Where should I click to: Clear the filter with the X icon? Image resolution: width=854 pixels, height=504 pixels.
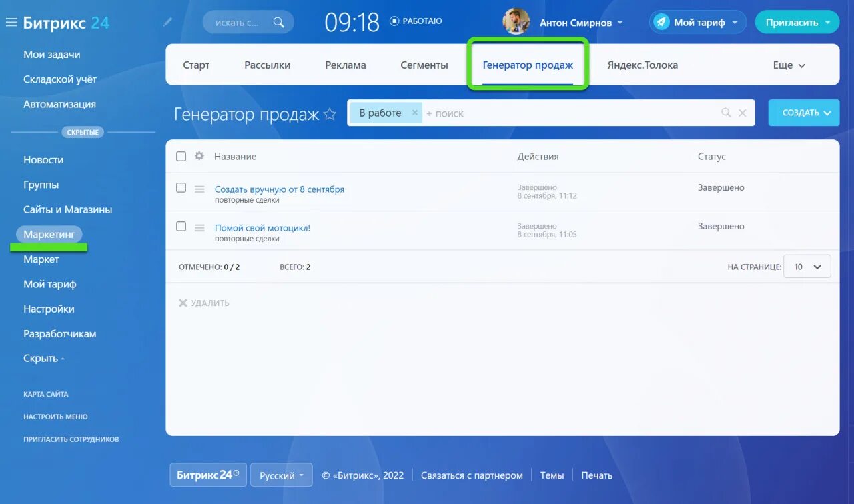[742, 113]
